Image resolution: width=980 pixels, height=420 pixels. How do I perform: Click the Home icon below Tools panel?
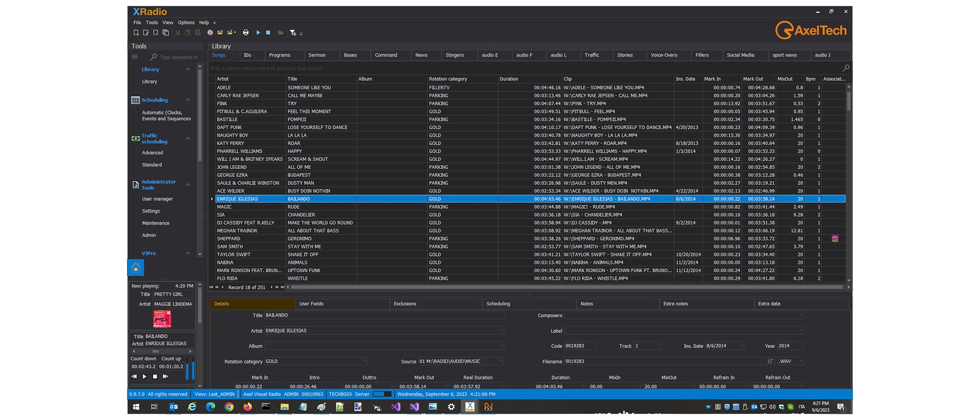[136, 268]
